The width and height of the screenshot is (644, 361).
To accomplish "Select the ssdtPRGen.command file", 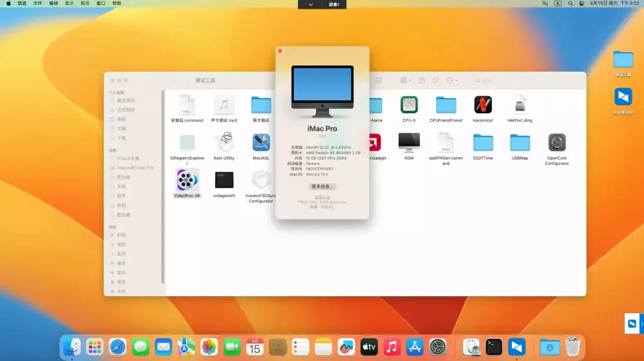I will [446, 143].
